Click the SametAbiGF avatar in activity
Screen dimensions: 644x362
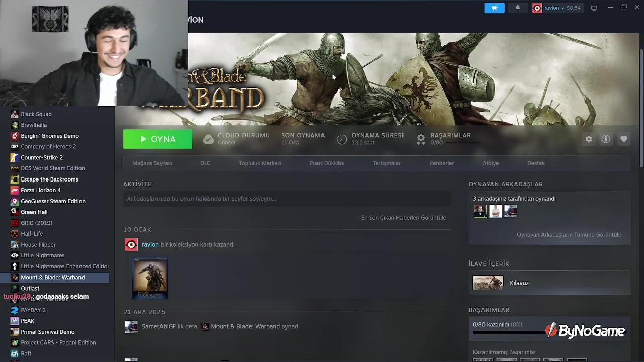click(131, 327)
